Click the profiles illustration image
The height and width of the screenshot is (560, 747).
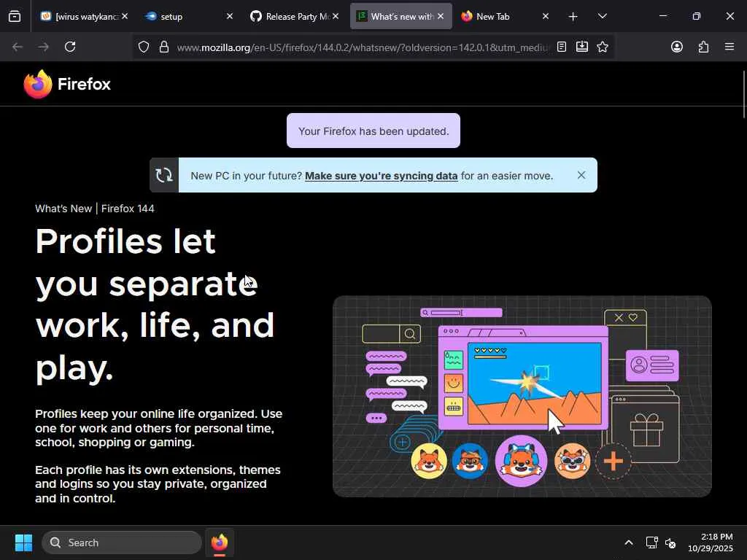click(x=522, y=396)
